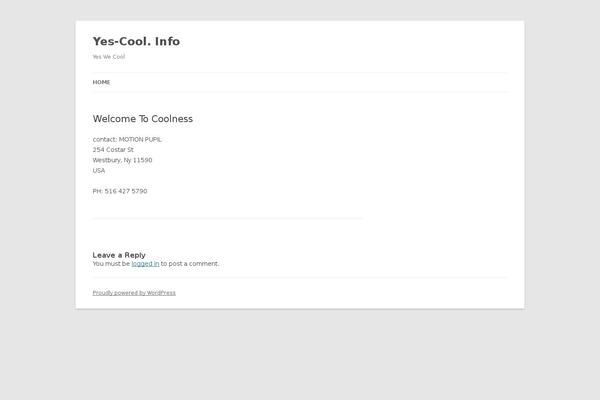Click the '254 Costar St' address line
The width and height of the screenshot is (600, 400).
click(113, 150)
